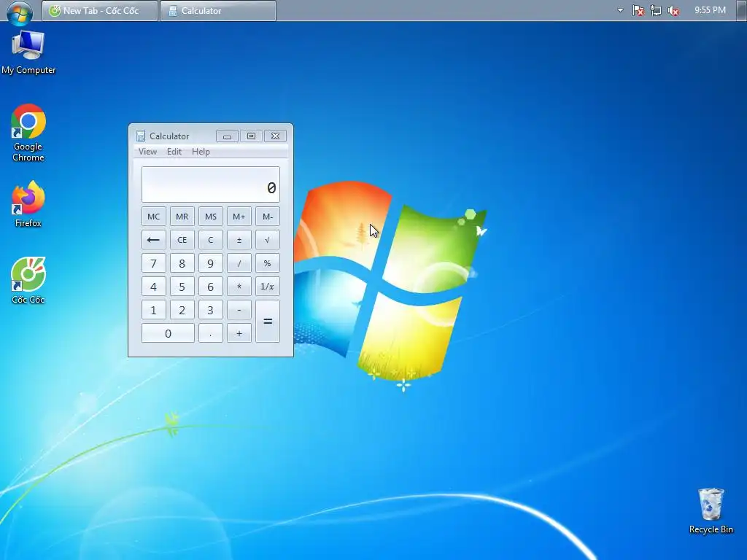Select Calculator taskbar button
Screen dimensions: 747x560
click(218, 10)
